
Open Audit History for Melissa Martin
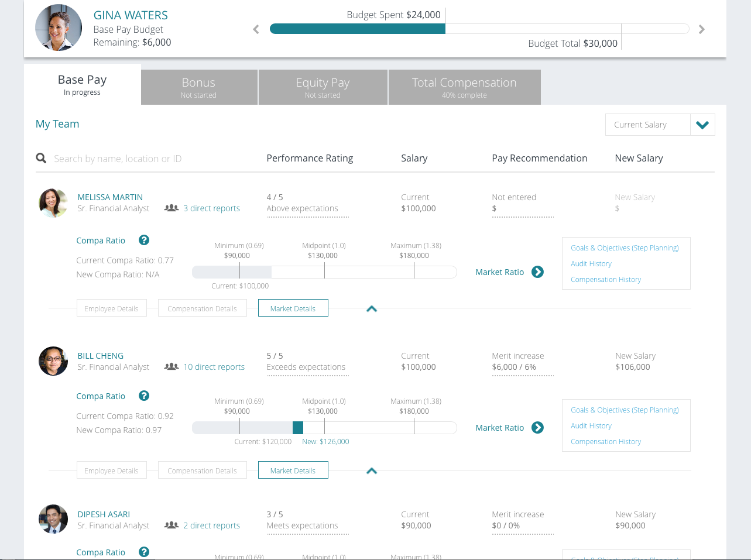pos(591,264)
